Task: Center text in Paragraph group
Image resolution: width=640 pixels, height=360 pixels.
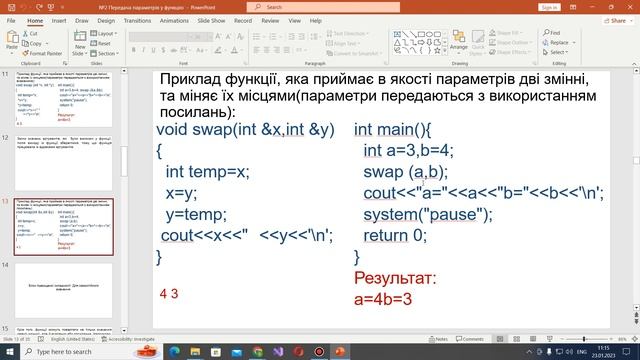Action: point(267,50)
